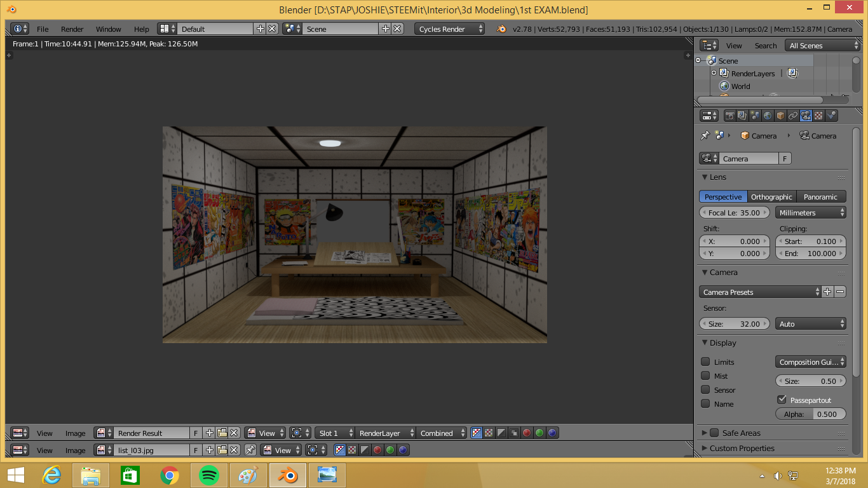Open image file icon beside Render Result

pos(222,433)
